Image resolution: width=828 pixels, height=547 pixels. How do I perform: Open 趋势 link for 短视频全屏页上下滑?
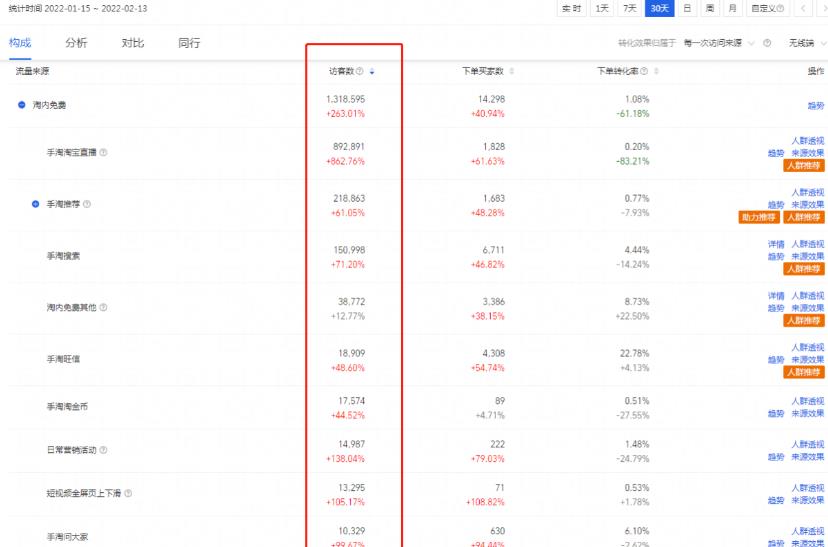[776, 500]
